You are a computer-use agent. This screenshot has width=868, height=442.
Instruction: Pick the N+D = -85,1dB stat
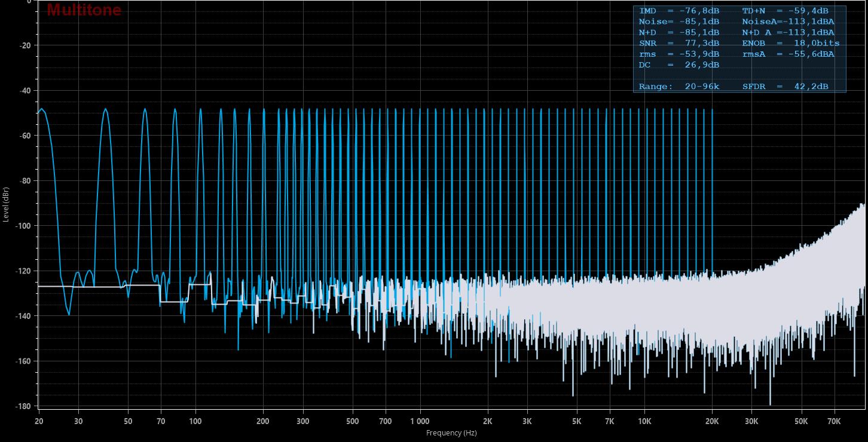(x=679, y=32)
